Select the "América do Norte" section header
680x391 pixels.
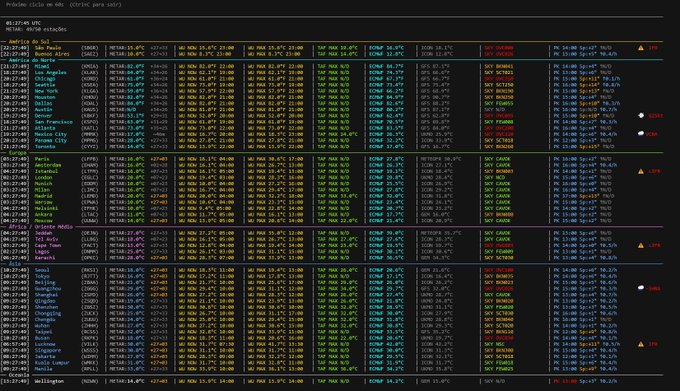pyautogui.click(x=32, y=60)
